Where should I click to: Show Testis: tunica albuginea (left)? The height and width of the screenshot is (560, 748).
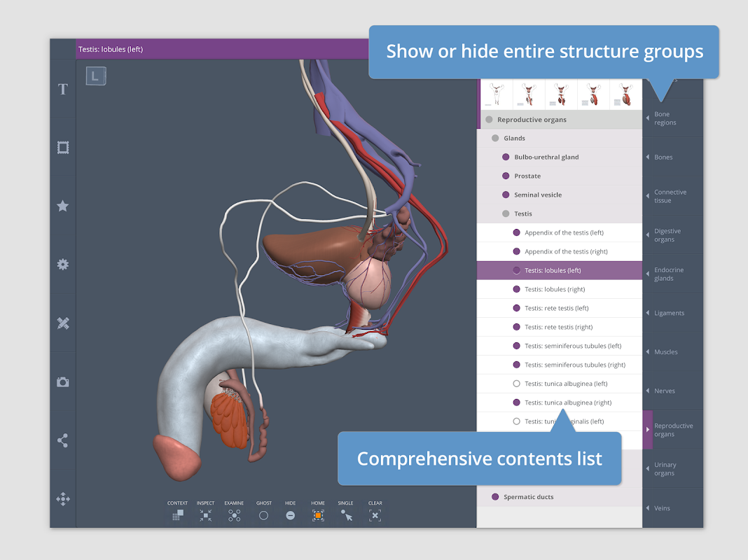click(516, 384)
